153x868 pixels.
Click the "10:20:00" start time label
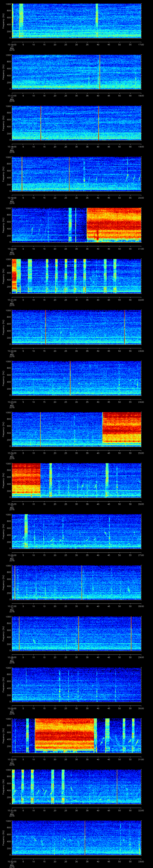12,249
